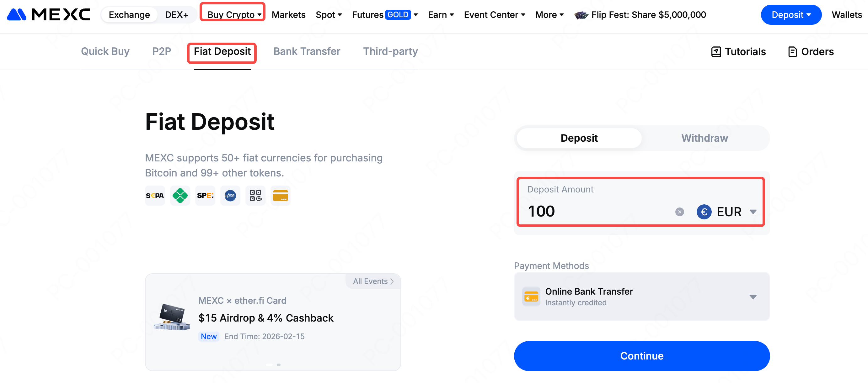Image resolution: width=868 pixels, height=383 pixels.
Task: Click the PSE payment icon
Action: [x=230, y=196]
